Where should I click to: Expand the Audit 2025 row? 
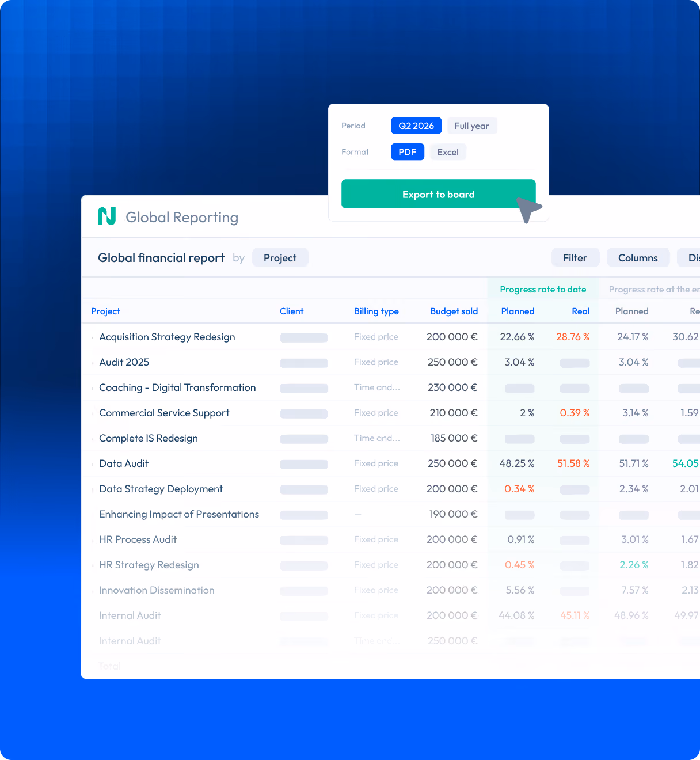coord(92,363)
